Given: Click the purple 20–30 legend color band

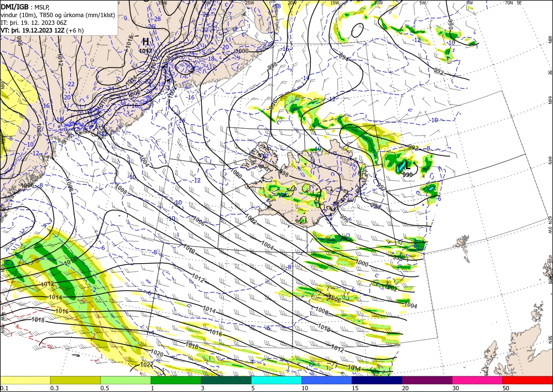Looking at the screenshot, I should pyautogui.click(x=427, y=380).
